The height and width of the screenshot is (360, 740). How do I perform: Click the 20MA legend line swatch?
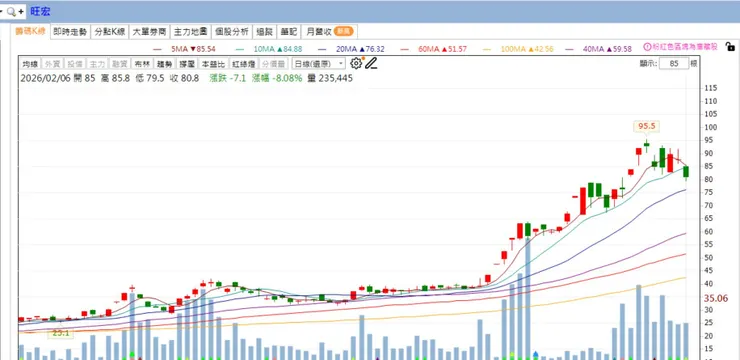click(x=323, y=49)
